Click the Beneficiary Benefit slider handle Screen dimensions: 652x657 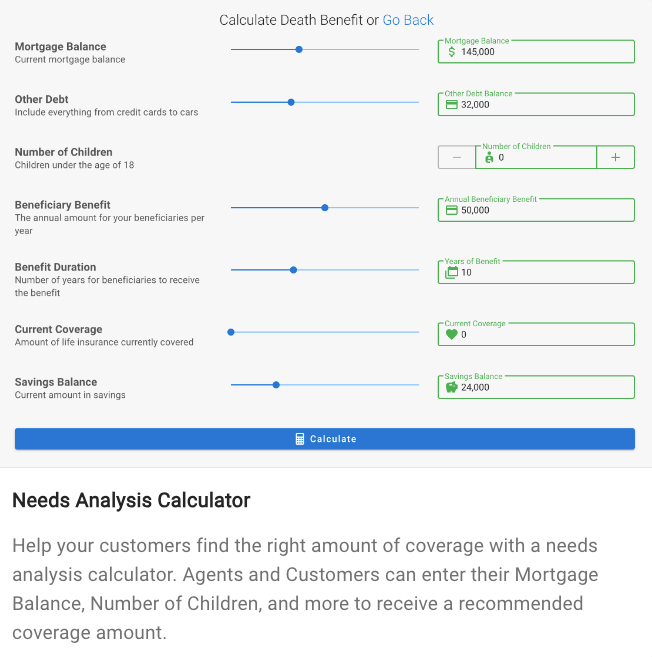coord(325,208)
